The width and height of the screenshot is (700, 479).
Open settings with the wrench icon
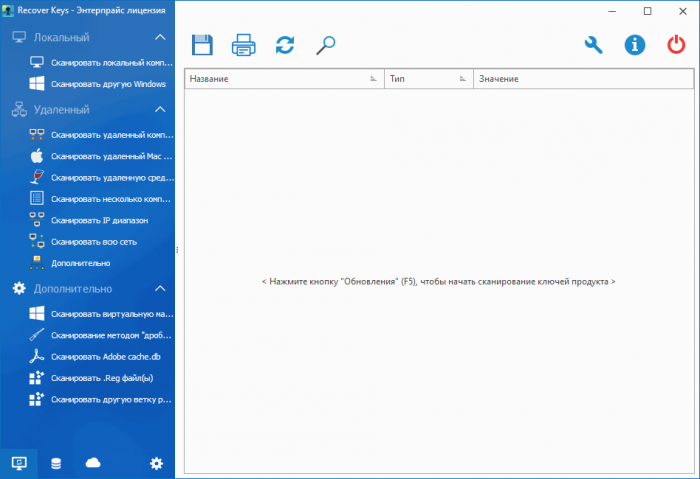tap(594, 45)
